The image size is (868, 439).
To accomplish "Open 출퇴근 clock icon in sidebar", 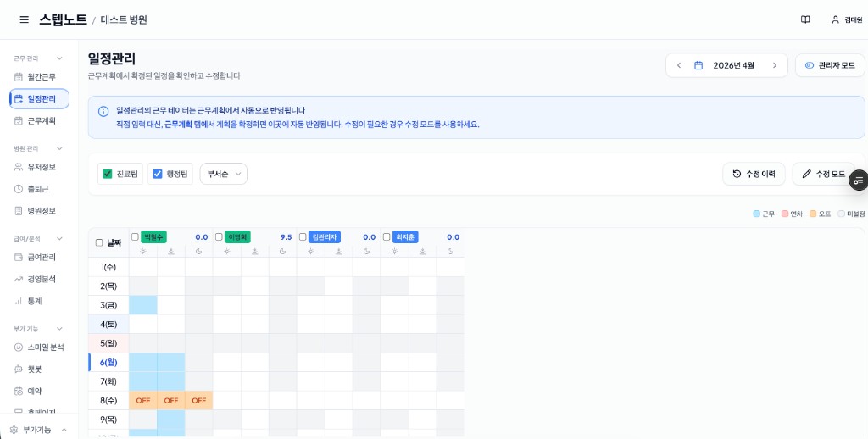I will click(19, 189).
